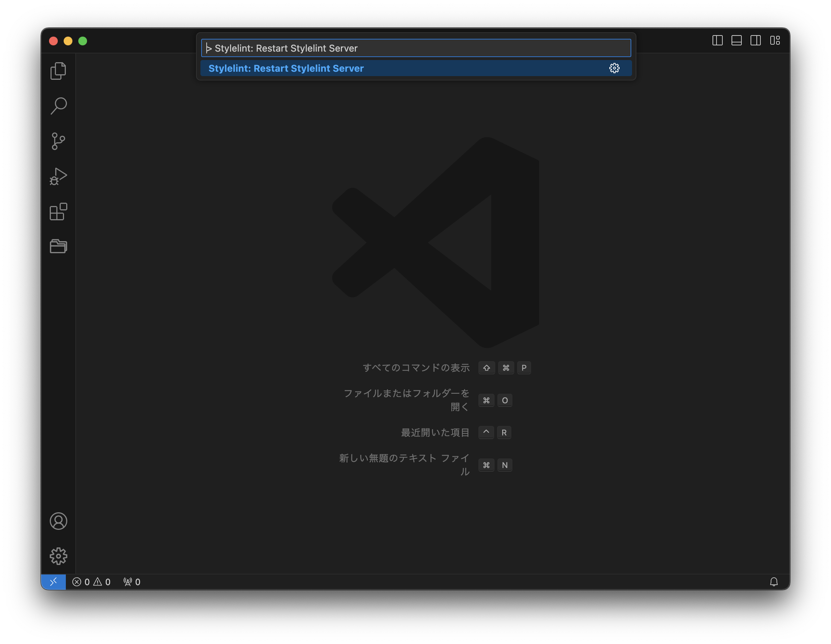Open the Search view
The image size is (831, 644).
coord(58,105)
